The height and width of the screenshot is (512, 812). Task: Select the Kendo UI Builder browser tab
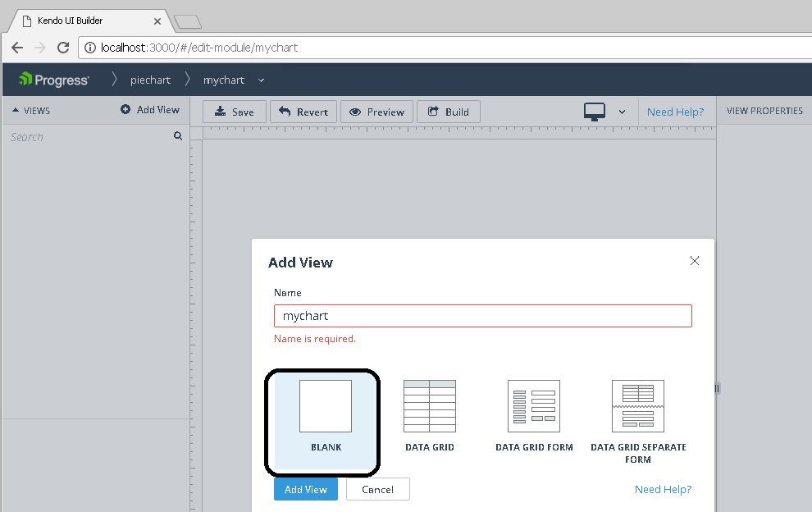pos(90,21)
